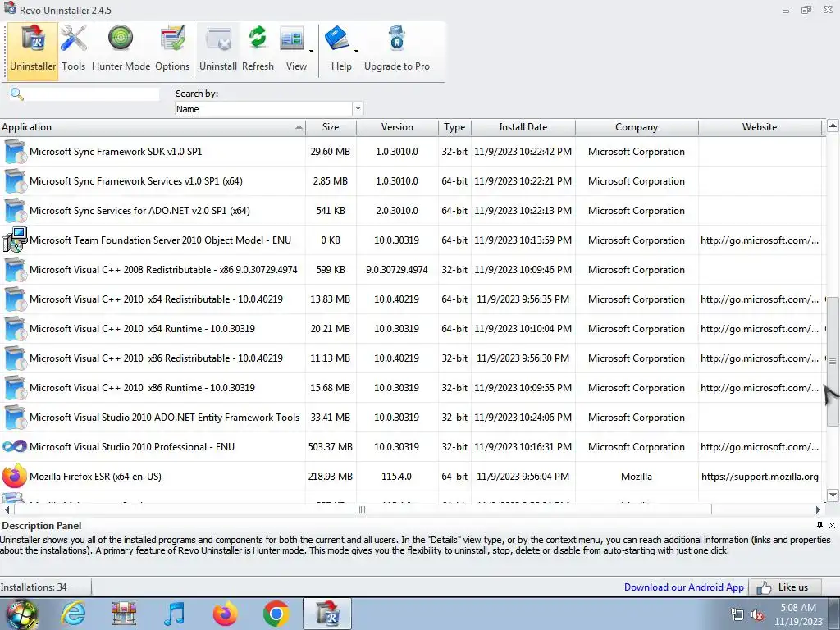Open Google Chrome from the taskbar
This screenshot has width=840, height=630.
276,614
